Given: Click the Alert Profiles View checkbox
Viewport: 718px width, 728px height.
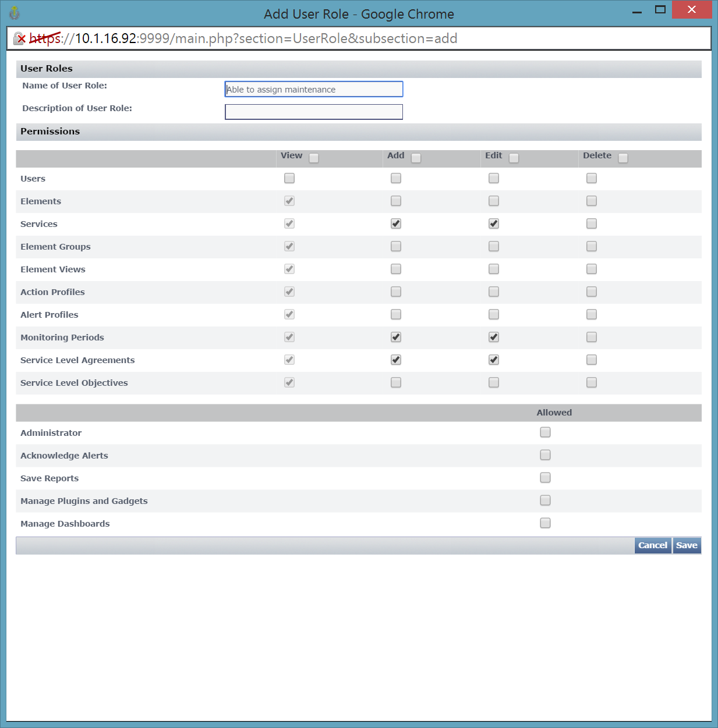Looking at the screenshot, I should pos(289,314).
